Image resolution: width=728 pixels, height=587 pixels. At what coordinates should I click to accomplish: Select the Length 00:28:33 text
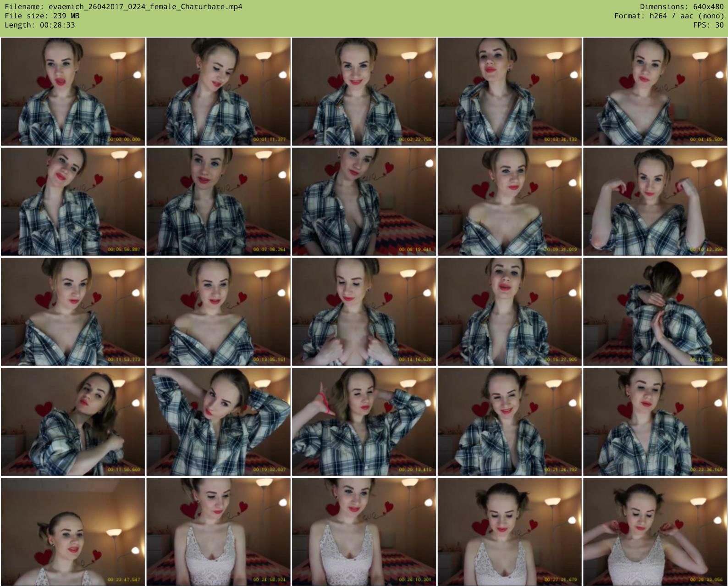point(40,25)
